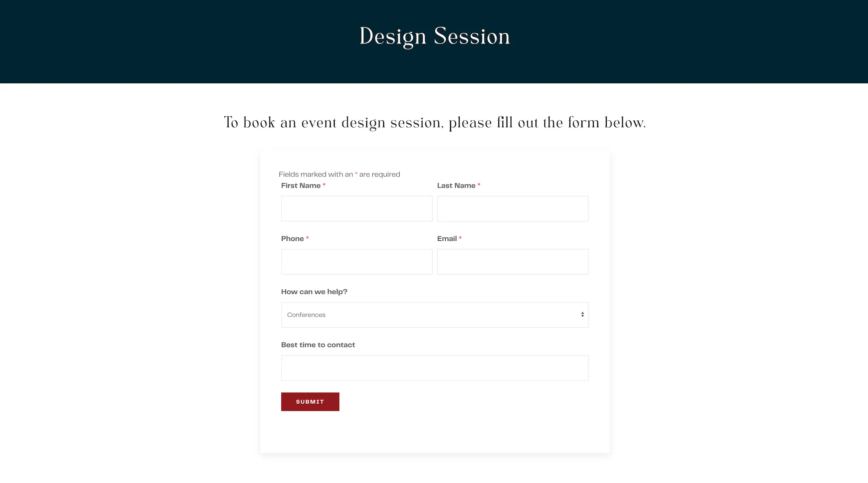Click the 'Fields marked with an * are required' text

click(339, 174)
